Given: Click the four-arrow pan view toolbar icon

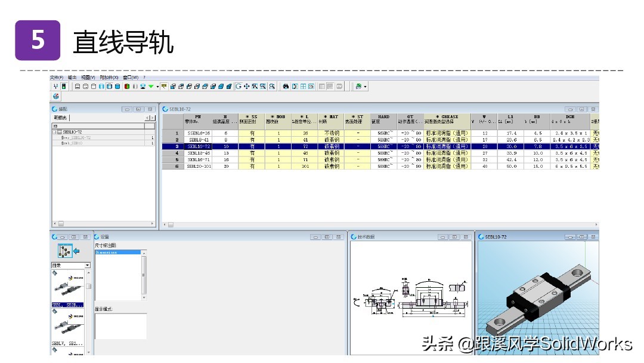Looking at the screenshot, I should (x=247, y=86).
